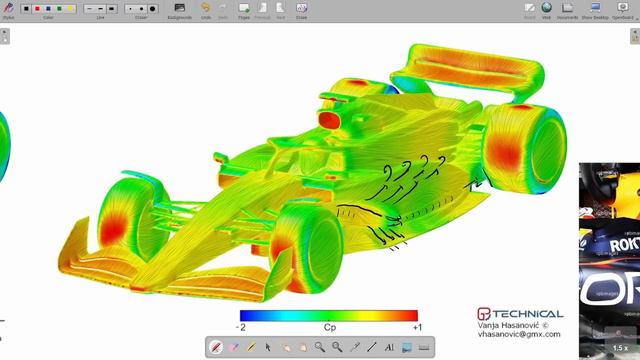
Task: Select the Draw line tool
Action: pos(371,347)
